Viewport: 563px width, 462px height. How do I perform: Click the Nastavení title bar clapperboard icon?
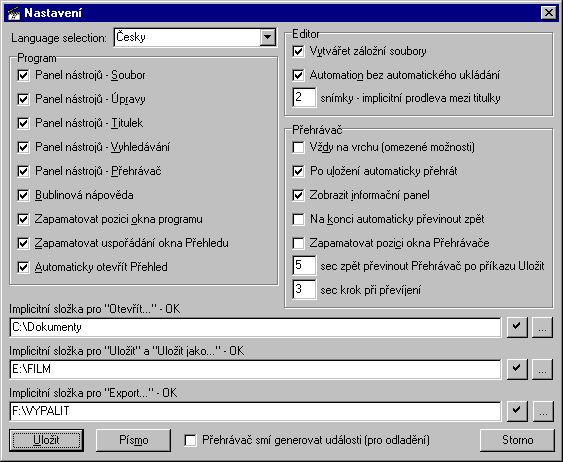[14, 13]
